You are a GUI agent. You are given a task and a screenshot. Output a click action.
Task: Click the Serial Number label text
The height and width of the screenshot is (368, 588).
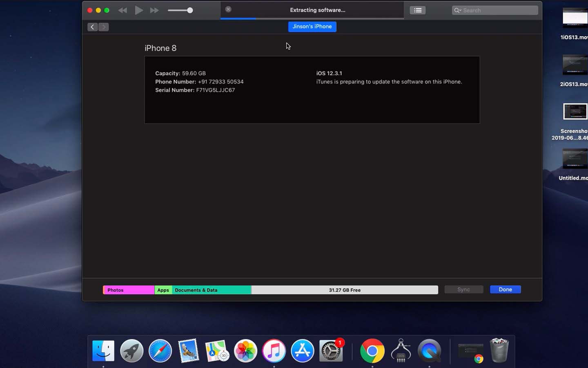tap(175, 90)
